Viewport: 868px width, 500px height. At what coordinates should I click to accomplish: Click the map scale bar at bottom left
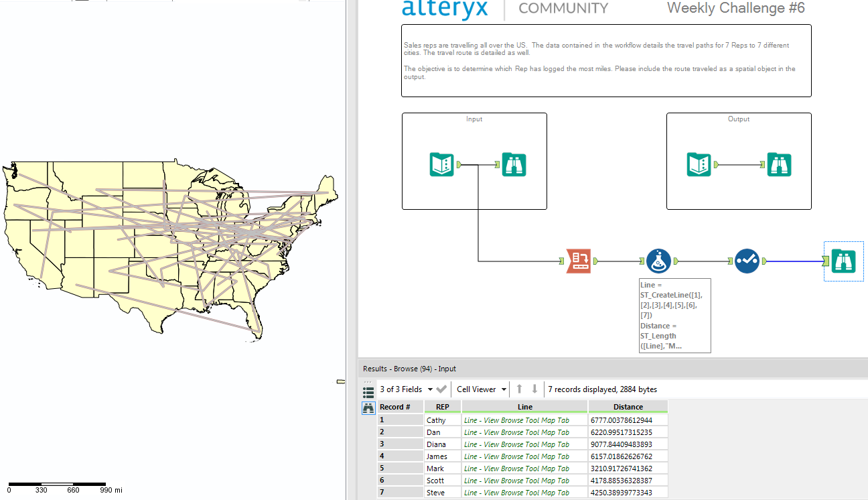[x=57, y=483]
